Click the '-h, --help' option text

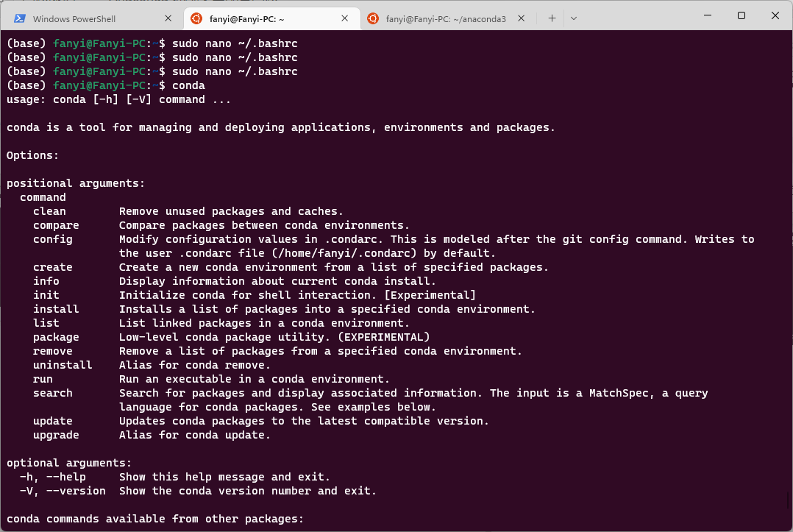click(53, 477)
